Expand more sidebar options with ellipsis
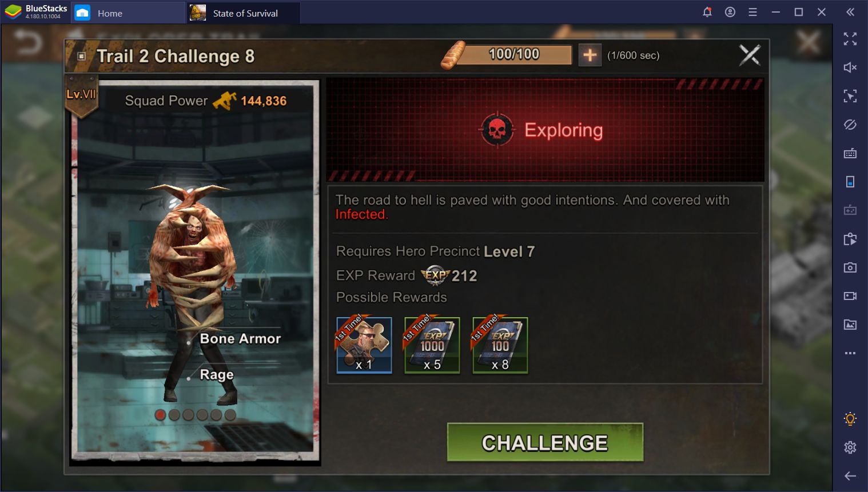 click(850, 353)
